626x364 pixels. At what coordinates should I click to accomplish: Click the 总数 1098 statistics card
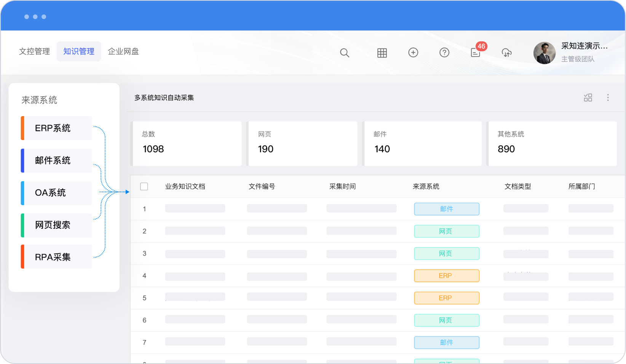187,144
